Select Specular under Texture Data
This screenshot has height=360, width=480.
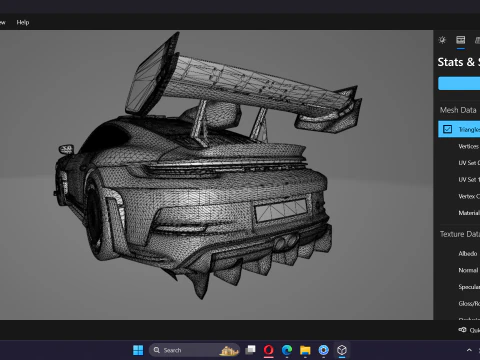(x=469, y=287)
